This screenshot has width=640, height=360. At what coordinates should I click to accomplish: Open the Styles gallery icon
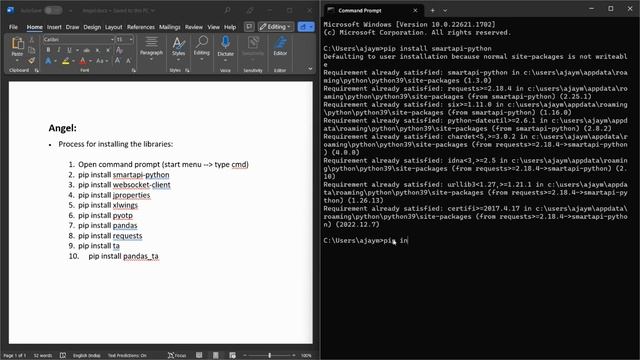point(178,42)
